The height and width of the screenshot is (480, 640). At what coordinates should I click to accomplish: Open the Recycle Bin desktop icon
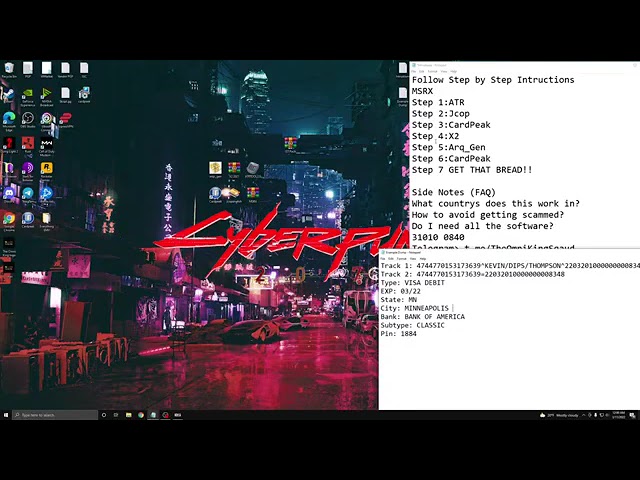tap(9, 70)
